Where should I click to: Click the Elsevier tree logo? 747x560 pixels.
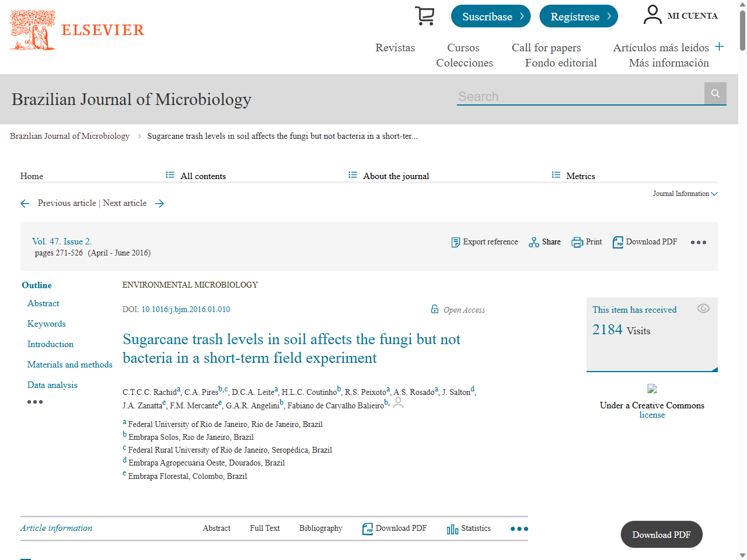click(x=33, y=30)
